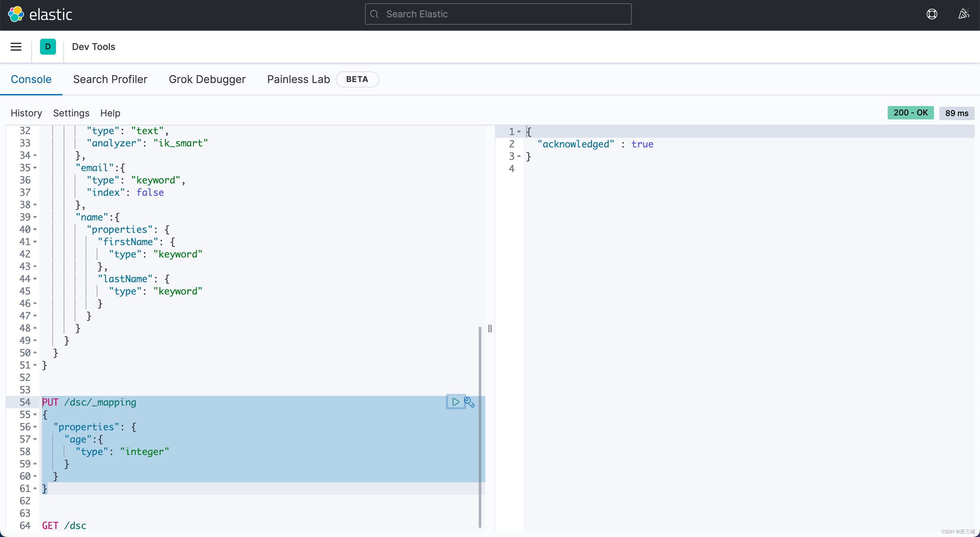Open the Grok Debugger tab

click(x=207, y=79)
